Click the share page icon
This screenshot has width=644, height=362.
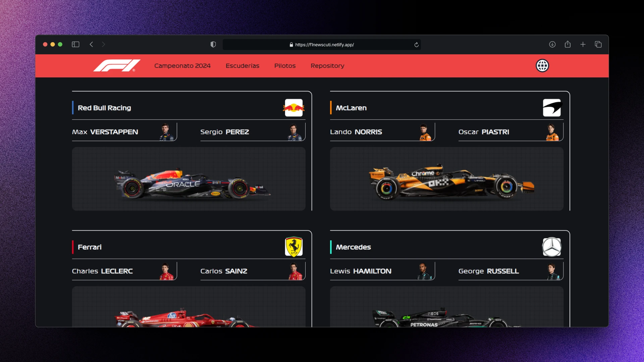tap(568, 45)
